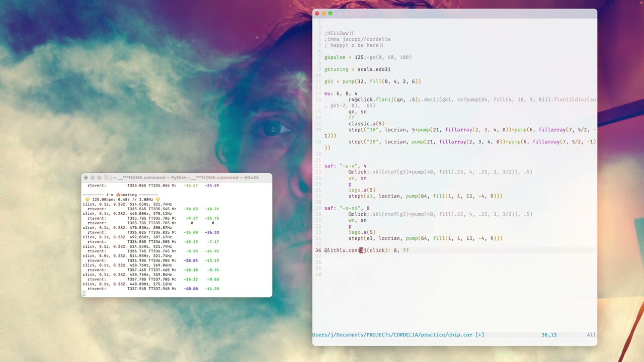Place cursor at terminal prompt on last line
The width and height of the screenshot is (644, 362).
point(84,293)
